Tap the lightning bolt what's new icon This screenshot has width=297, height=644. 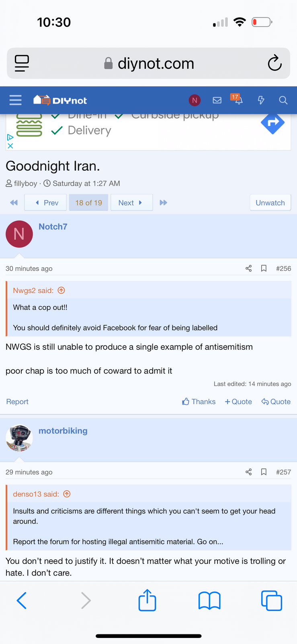click(x=261, y=100)
